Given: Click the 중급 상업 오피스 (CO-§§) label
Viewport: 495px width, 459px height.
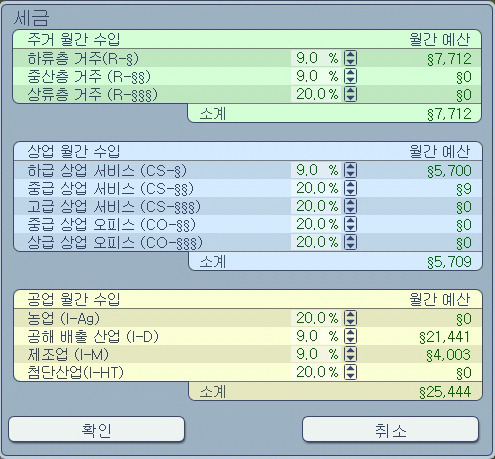Looking at the screenshot, I should 111,225.
